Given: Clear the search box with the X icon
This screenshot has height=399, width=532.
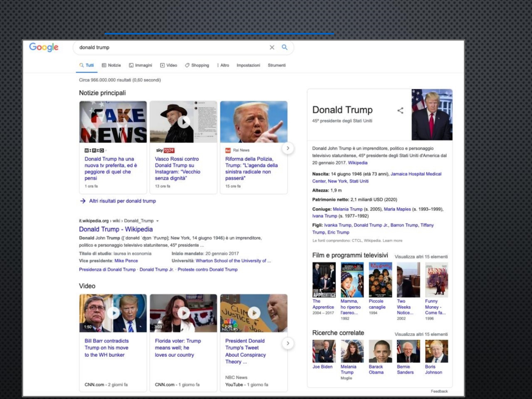Looking at the screenshot, I should pyautogui.click(x=272, y=48).
